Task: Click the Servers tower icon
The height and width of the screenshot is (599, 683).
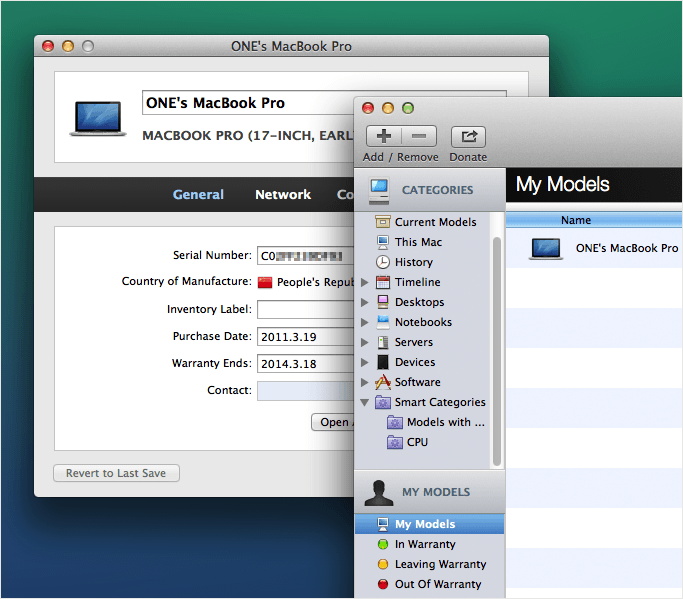Action: 382,342
